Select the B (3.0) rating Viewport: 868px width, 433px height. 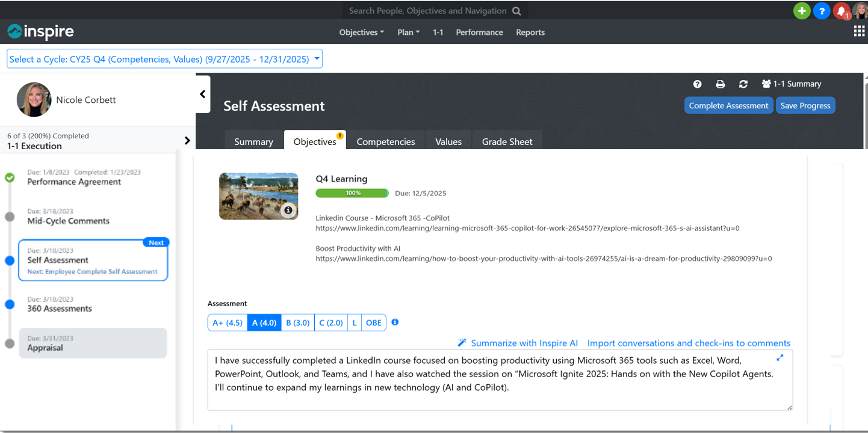click(x=297, y=323)
